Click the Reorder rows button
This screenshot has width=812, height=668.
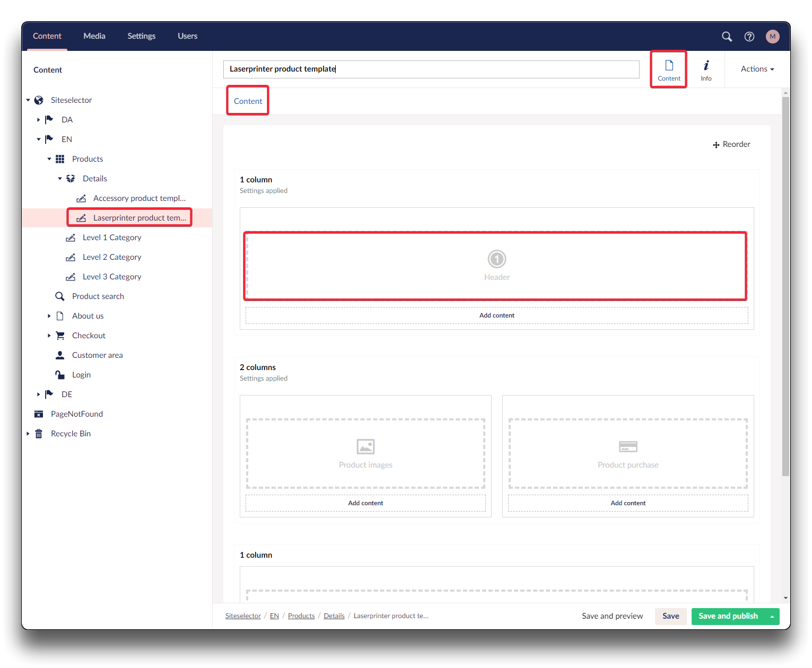(731, 144)
